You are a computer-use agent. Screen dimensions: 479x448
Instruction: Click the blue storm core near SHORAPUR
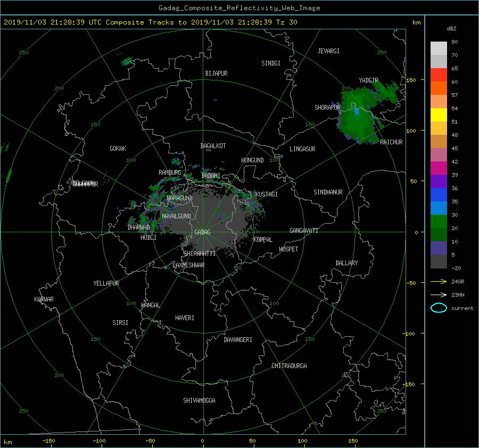click(356, 111)
